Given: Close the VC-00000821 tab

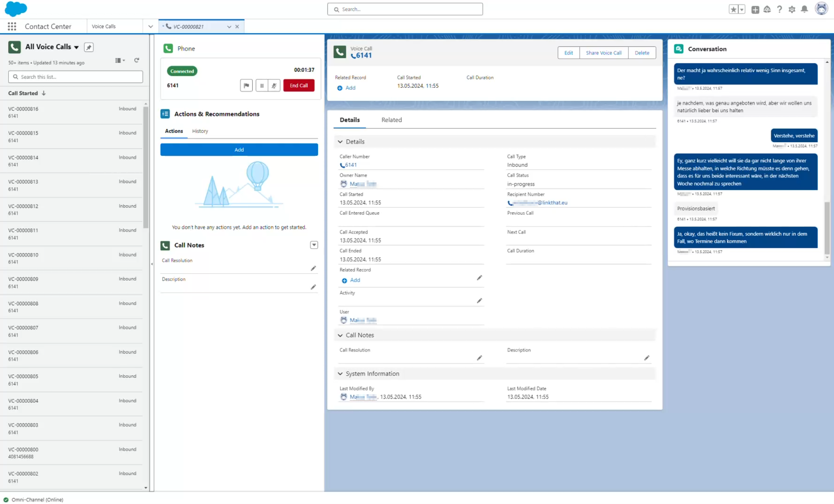Looking at the screenshot, I should [237, 27].
